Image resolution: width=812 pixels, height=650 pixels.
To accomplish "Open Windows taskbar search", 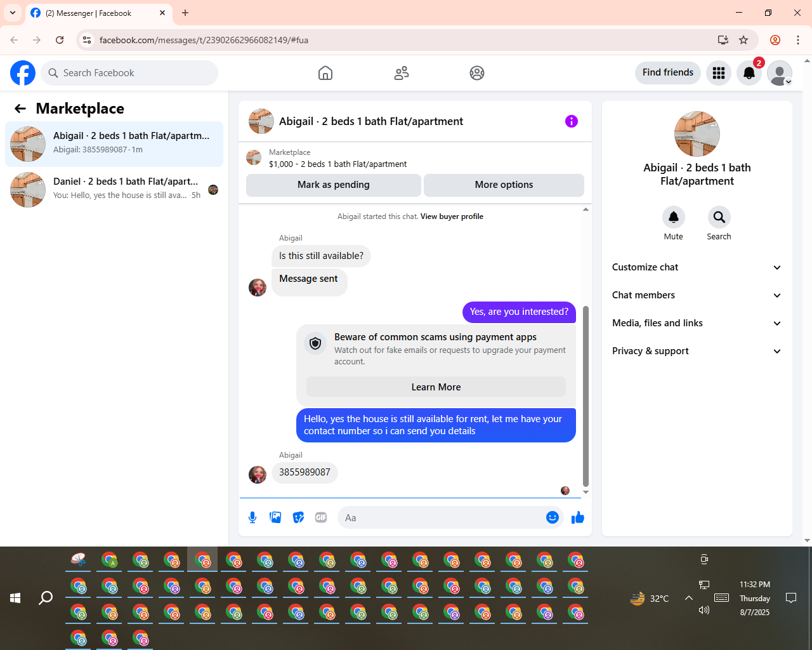I will [x=46, y=598].
